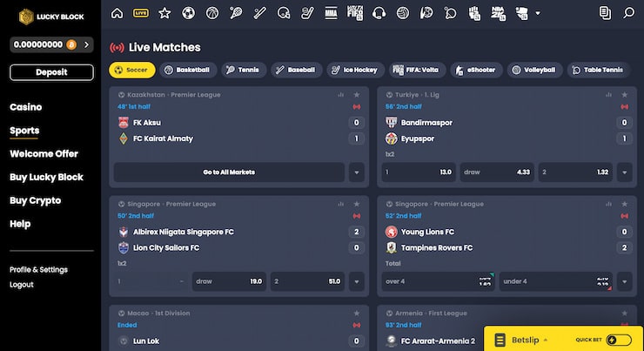Image resolution: width=644 pixels, height=351 pixels.
Task: Select the Baseball sport tab
Action: [296, 70]
